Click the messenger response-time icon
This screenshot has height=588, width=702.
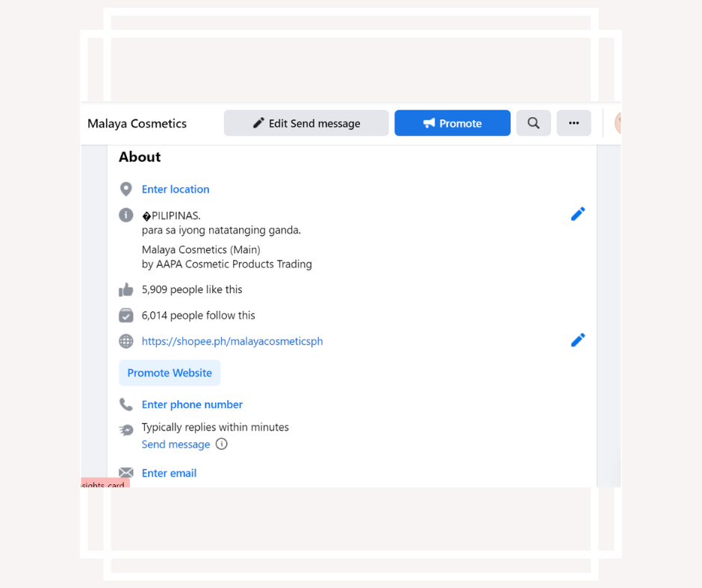(x=126, y=430)
